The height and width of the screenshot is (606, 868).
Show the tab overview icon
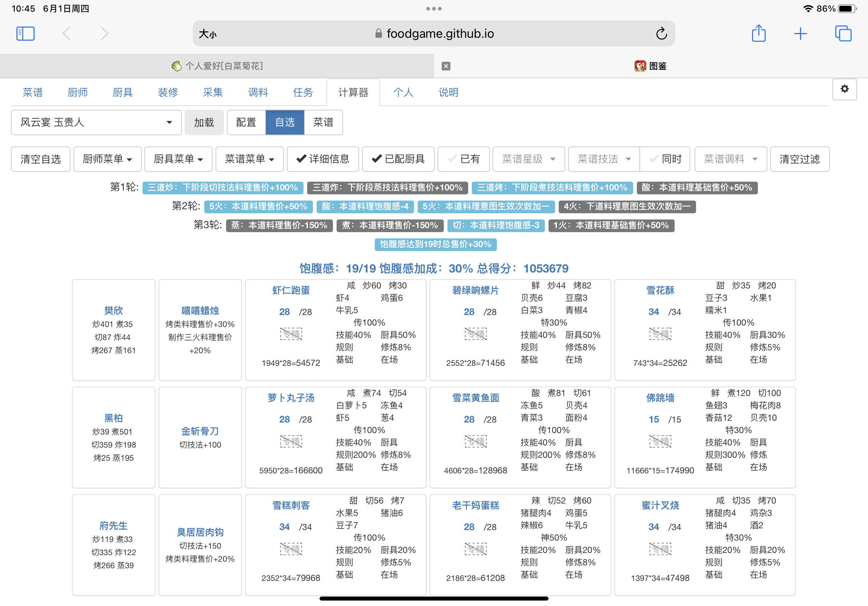click(843, 34)
